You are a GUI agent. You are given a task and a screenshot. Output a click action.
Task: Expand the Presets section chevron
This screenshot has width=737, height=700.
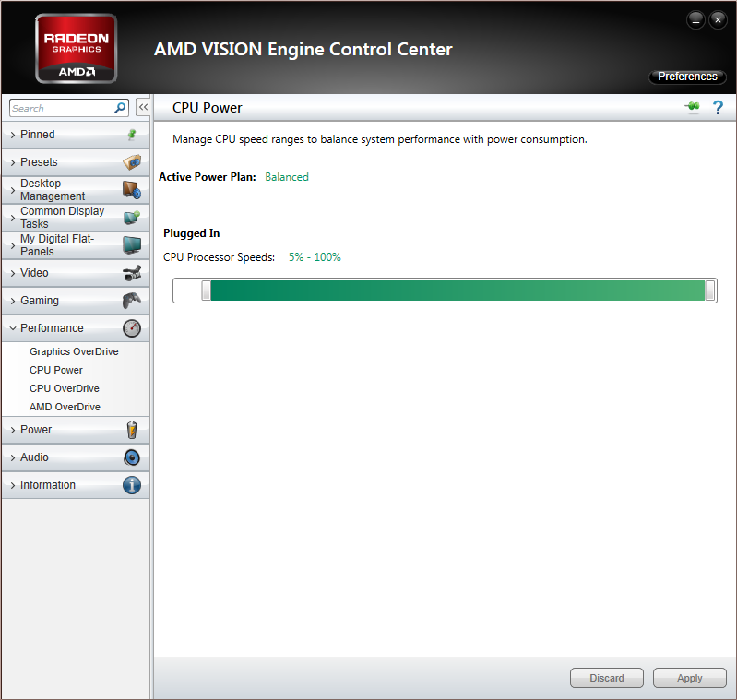click(13, 162)
